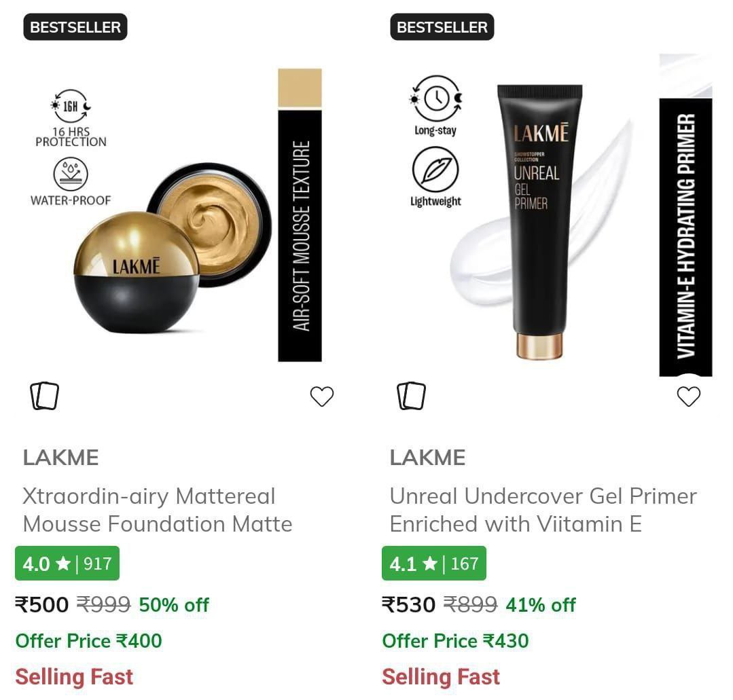Click the 16 HRS Protection icon
This screenshot has width=733, height=700.
(x=71, y=106)
